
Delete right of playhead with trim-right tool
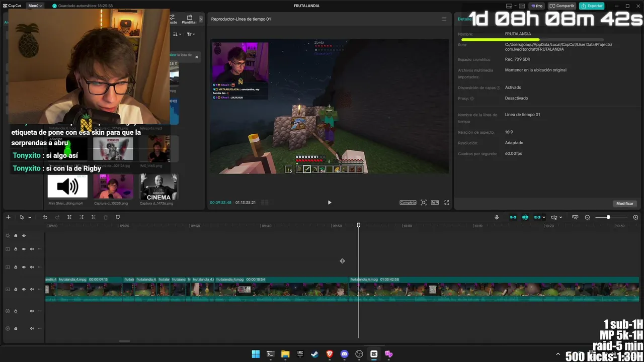94,217
